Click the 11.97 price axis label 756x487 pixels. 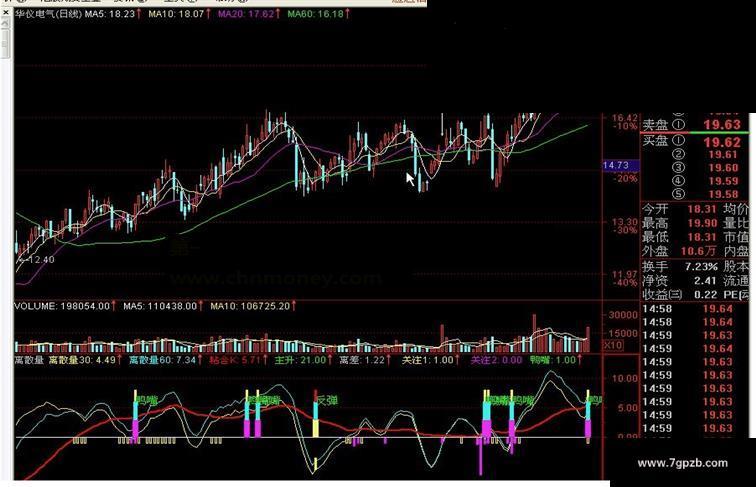click(624, 274)
